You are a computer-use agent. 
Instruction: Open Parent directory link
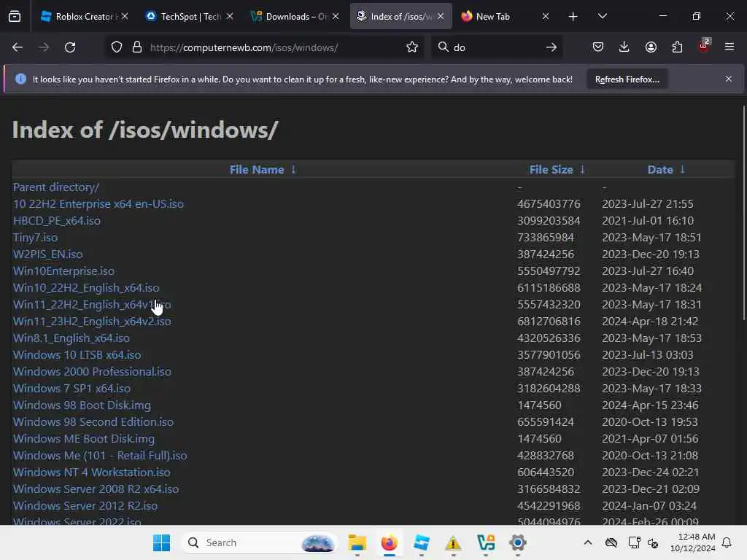click(x=56, y=187)
